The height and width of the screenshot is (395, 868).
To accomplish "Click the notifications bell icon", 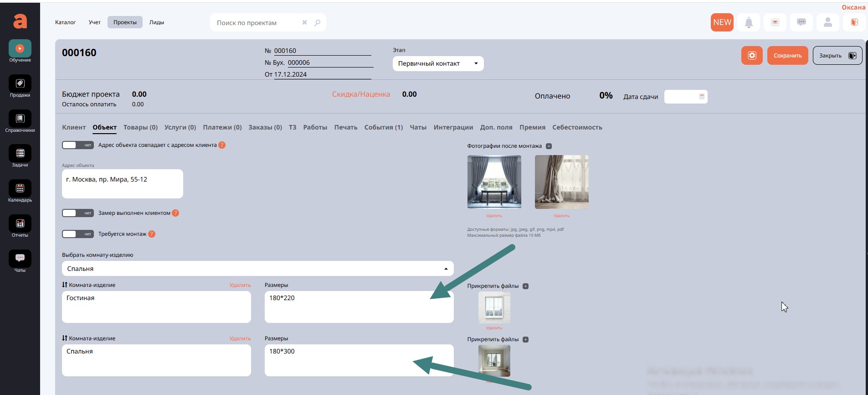I will tap(749, 22).
